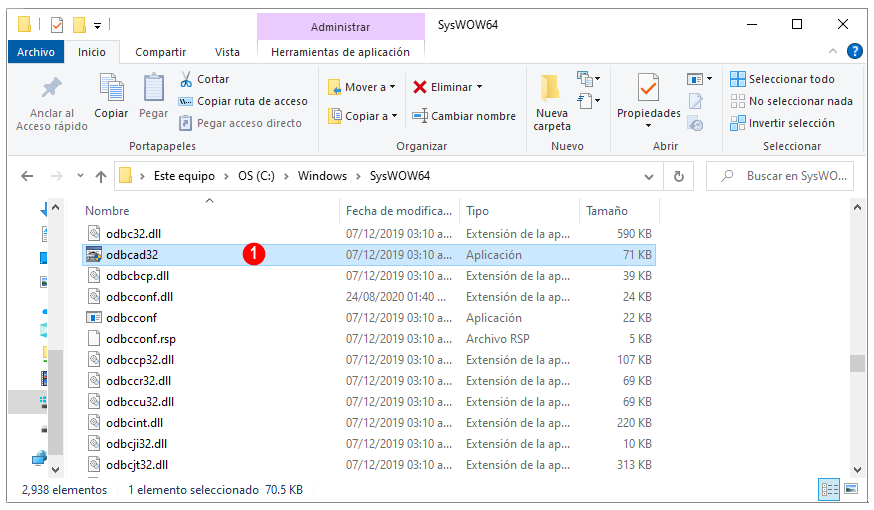Expand the Propiedades dropdown arrow
Viewport: 874px width, 510px height.
point(648,126)
